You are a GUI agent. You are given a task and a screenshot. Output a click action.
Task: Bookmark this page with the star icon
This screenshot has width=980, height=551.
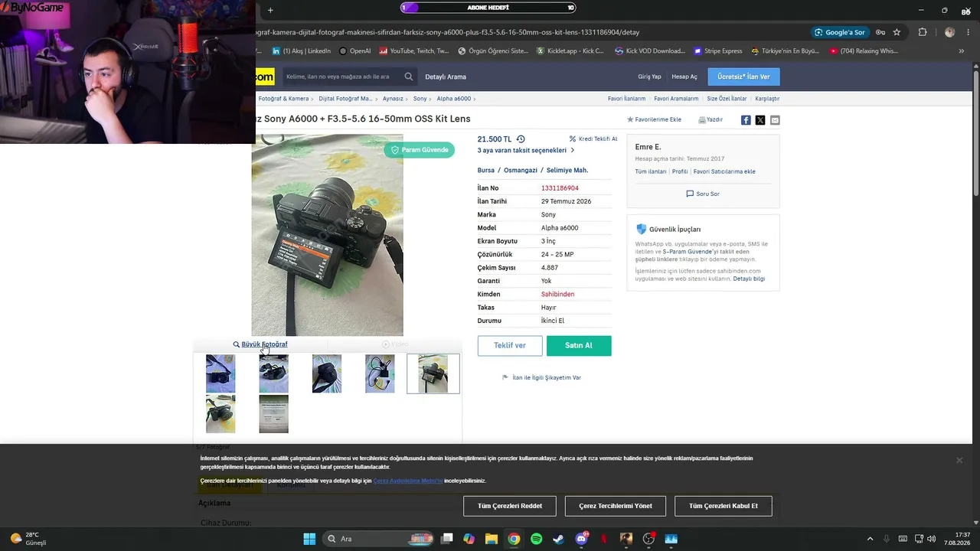pos(897,32)
